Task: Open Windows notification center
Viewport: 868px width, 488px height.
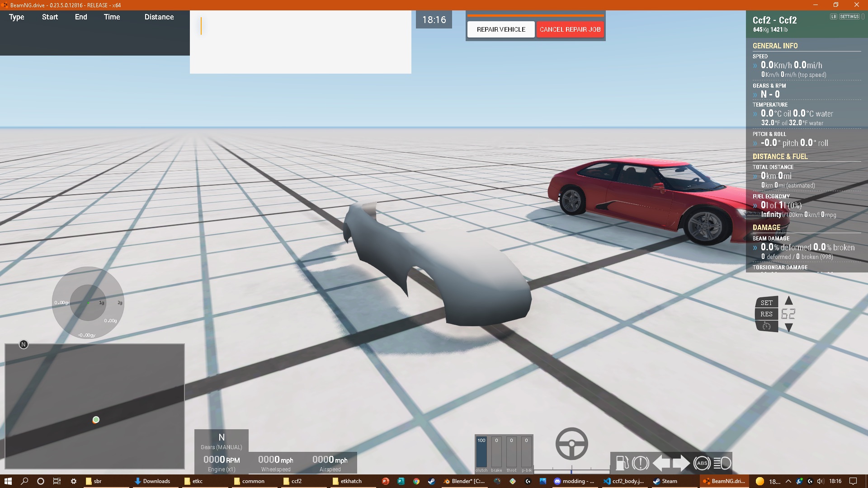Action: pyautogui.click(x=853, y=481)
